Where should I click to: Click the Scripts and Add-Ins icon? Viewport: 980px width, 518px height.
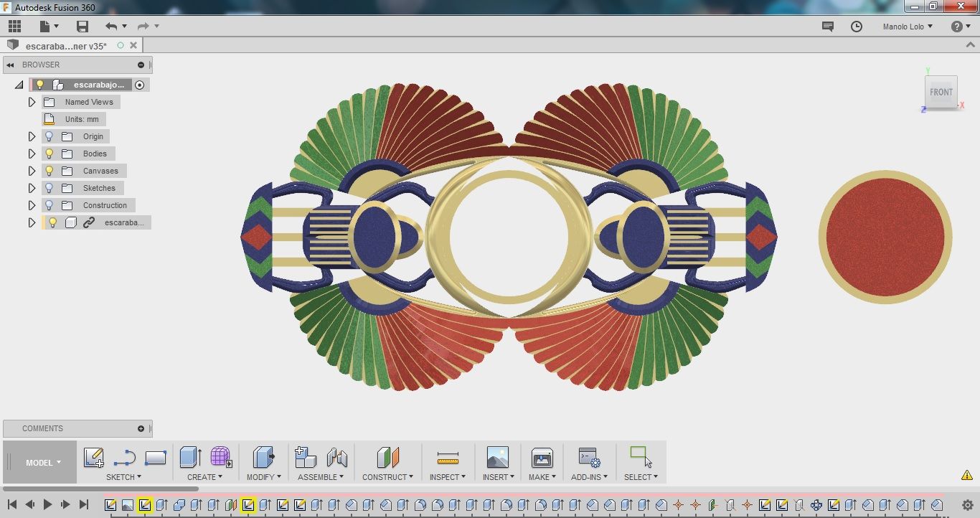coord(588,457)
